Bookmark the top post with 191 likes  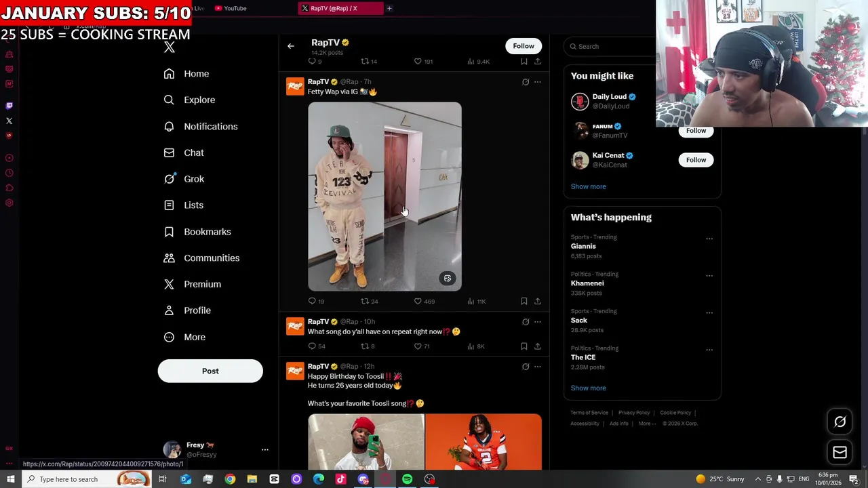pyautogui.click(x=524, y=62)
